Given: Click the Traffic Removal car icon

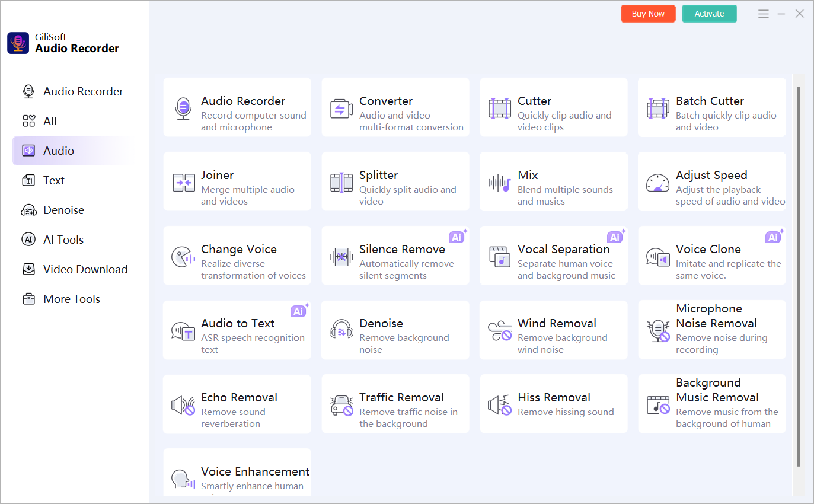Looking at the screenshot, I should tap(341, 405).
